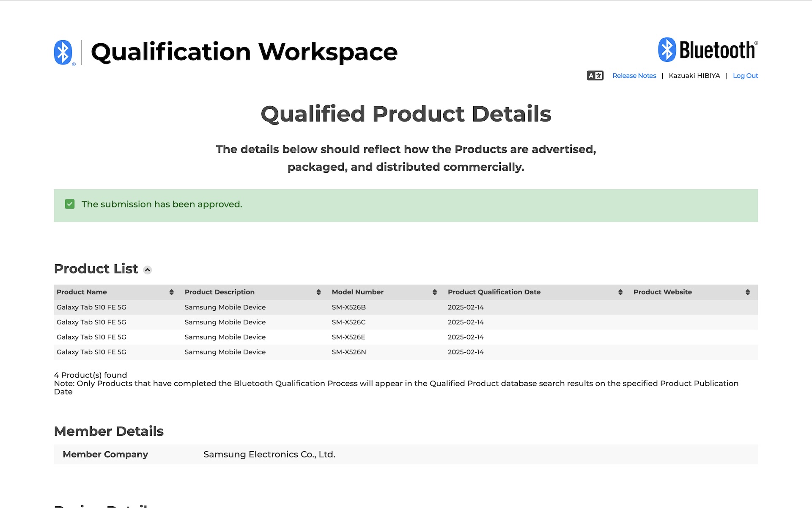
Task: Sort by Product Qualification Date arrows
Action: [x=620, y=292]
